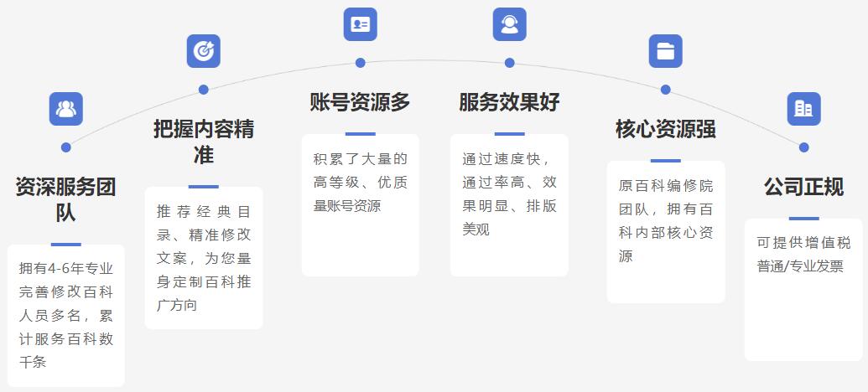The height and width of the screenshot is (392, 868).
Task: Click the ID card icon above 账号资源多
Action: tap(360, 24)
